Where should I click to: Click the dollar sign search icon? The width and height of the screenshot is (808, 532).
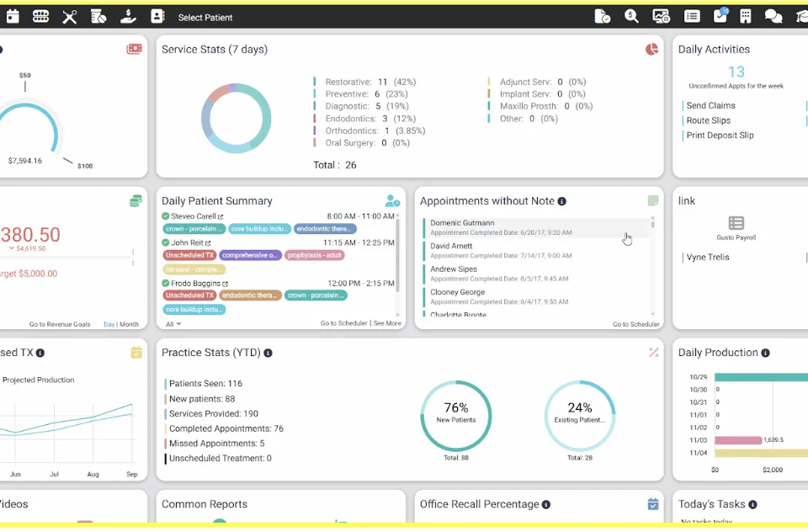pos(631,17)
